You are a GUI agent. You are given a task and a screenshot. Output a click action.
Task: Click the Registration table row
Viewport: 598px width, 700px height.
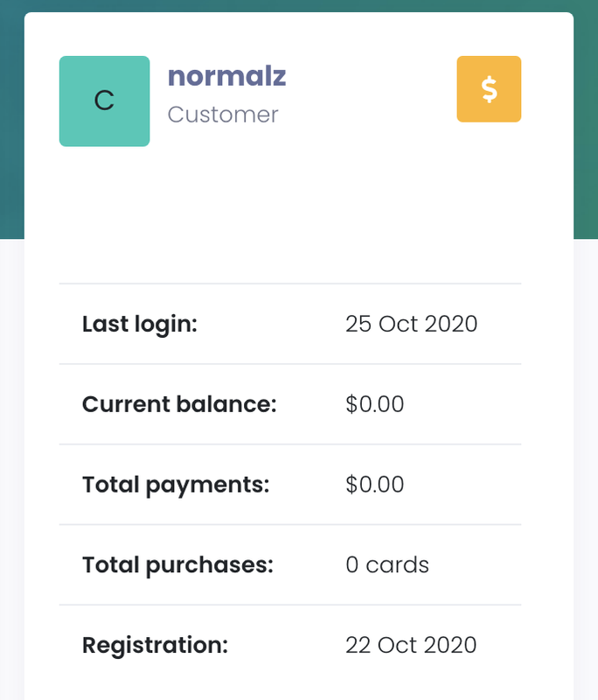290,646
